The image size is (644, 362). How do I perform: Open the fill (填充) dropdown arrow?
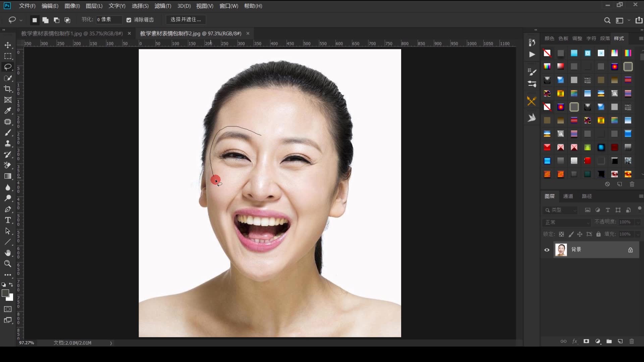638,234
